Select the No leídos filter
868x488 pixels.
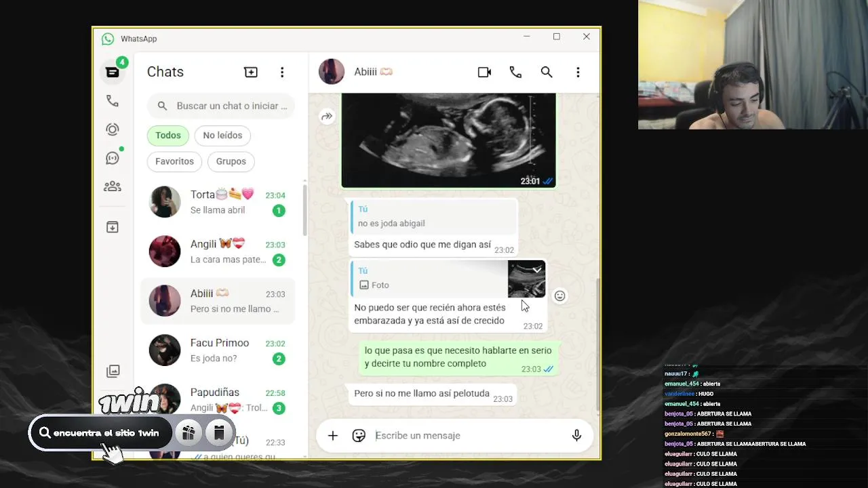[222, 136]
